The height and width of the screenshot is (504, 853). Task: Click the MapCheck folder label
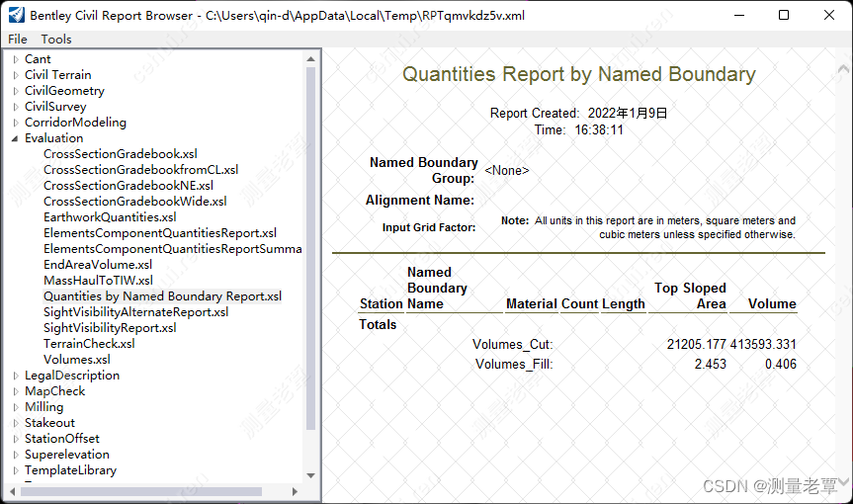pyautogui.click(x=55, y=390)
